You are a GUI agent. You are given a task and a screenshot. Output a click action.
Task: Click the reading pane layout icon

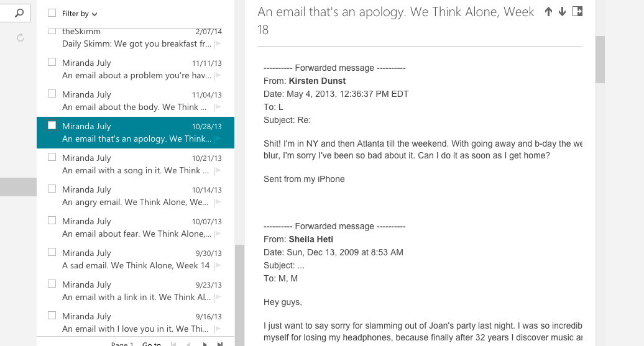tap(577, 12)
